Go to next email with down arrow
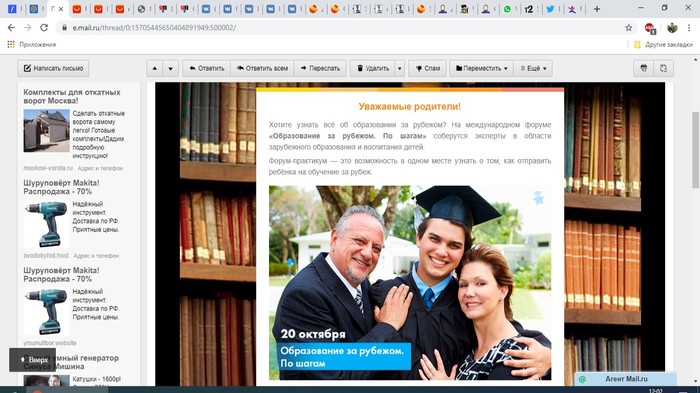Image resolution: width=700 pixels, height=393 pixels. click(x=171, y=68)
